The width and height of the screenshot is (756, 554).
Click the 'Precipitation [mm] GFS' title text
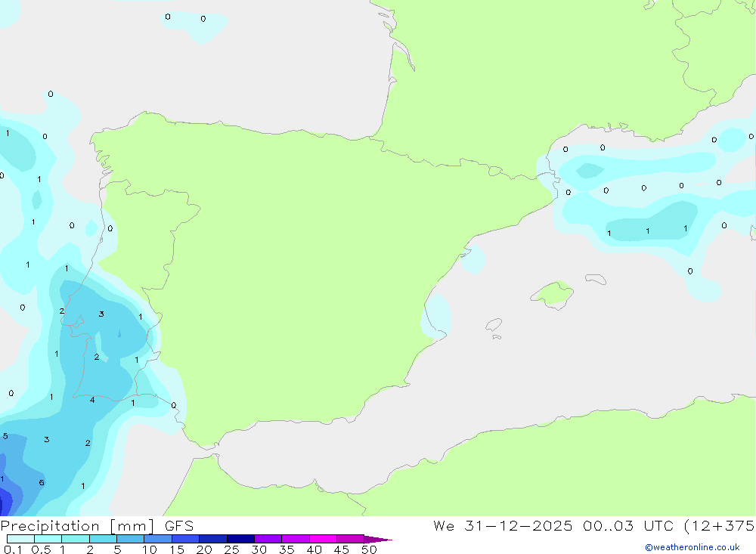pos(97,526)
